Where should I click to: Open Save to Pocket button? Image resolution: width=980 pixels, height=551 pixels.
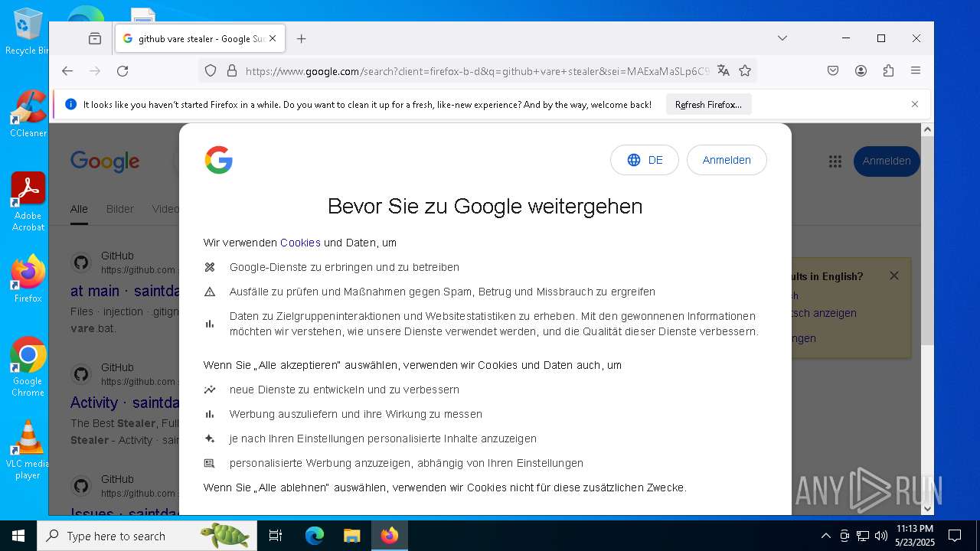point(833,70)
